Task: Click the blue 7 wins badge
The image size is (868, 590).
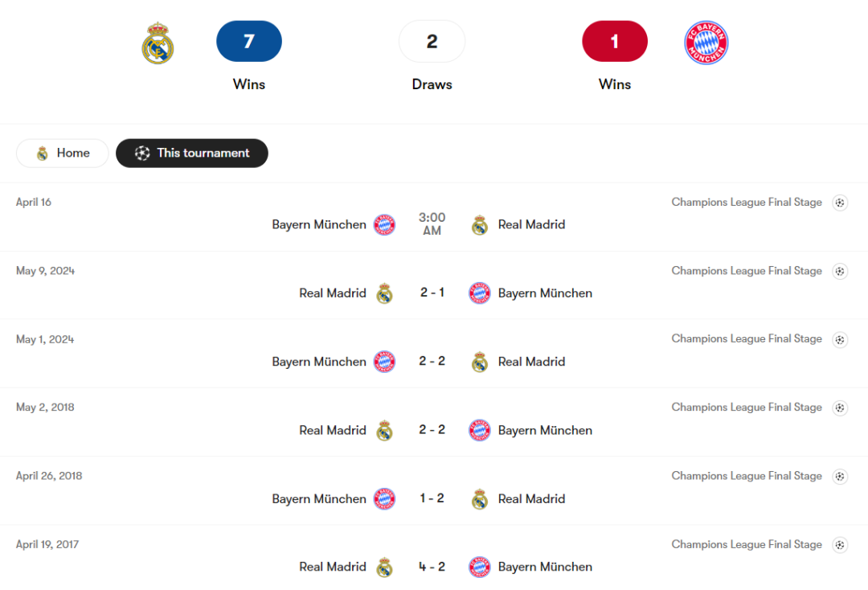Action: tap(249, 42)
